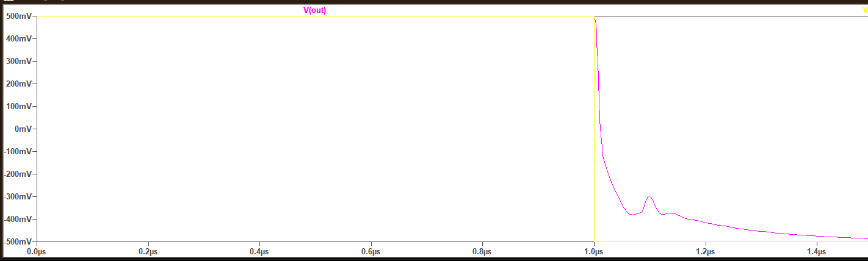Image resolution: width=868 pixels, height=261 pixels.
Task: Click the -100mV y-axis label
Action: [16, 152]
